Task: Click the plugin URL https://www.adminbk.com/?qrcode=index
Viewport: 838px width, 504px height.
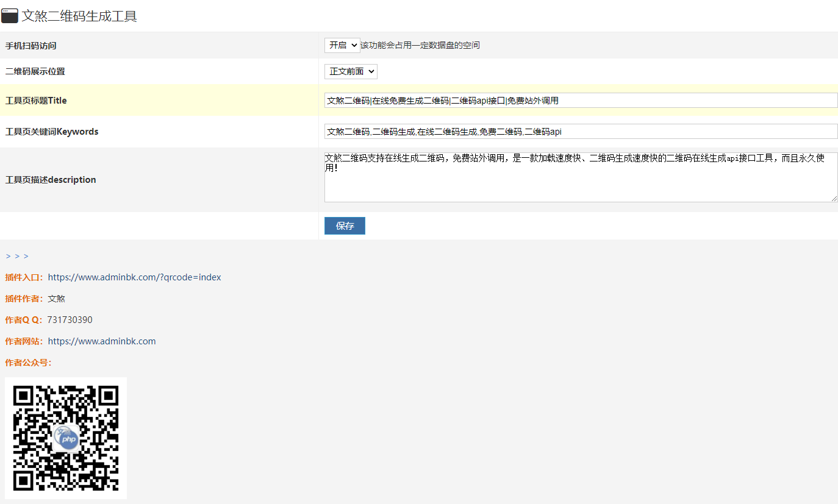Action: point(134,277)
